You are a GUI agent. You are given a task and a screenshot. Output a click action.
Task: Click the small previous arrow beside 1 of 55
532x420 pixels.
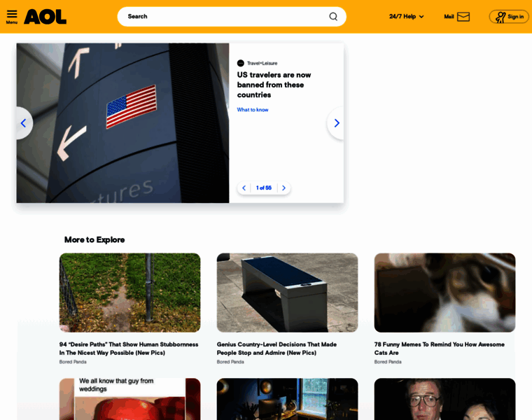pyautogui.click(x=244, y=188)
